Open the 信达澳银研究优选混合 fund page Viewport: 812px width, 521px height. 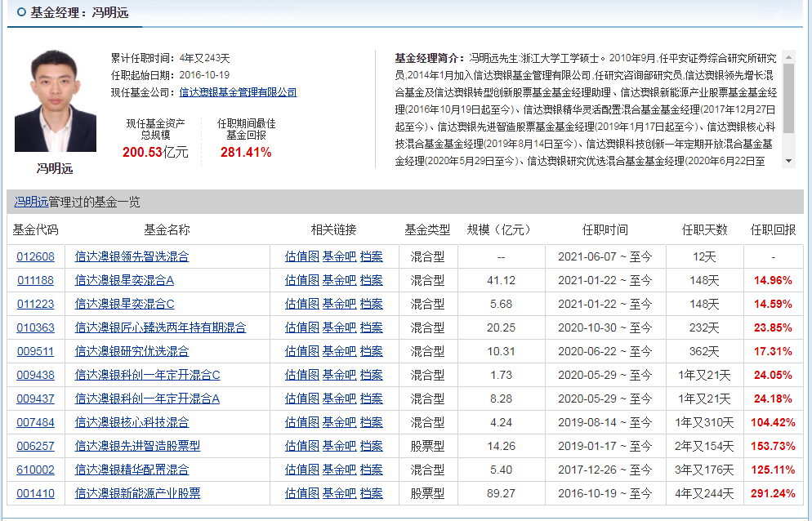tap(132, 351)
